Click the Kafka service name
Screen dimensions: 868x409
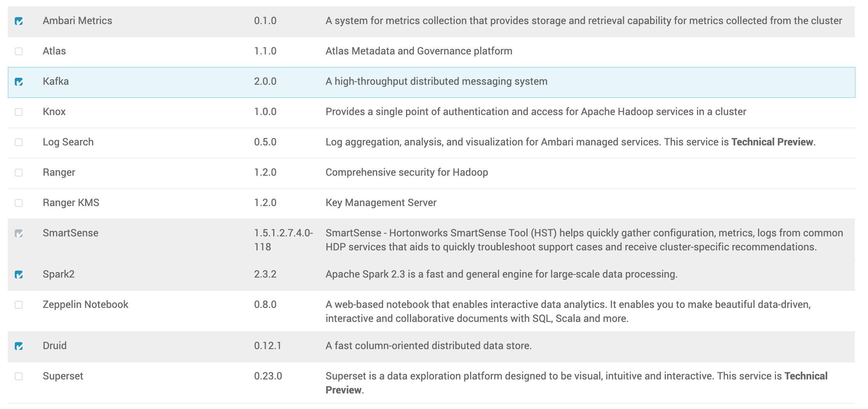(x=56, y=81)
